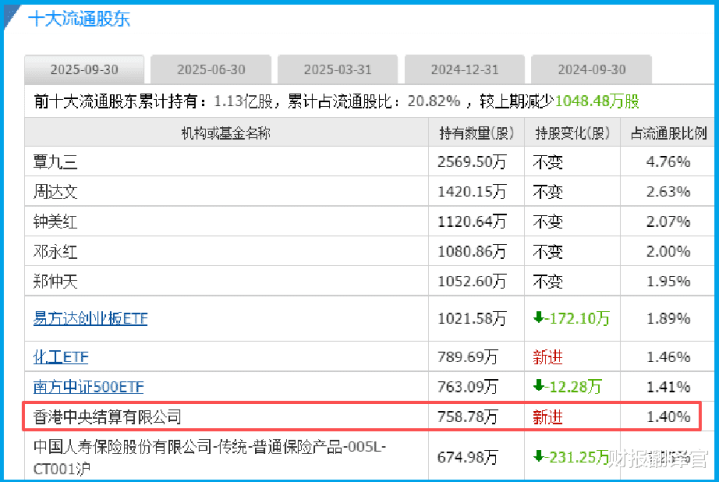This screenshot has width=719, height=482.
Task: Click the holding value 1120.64万
Action: (472, 222)
